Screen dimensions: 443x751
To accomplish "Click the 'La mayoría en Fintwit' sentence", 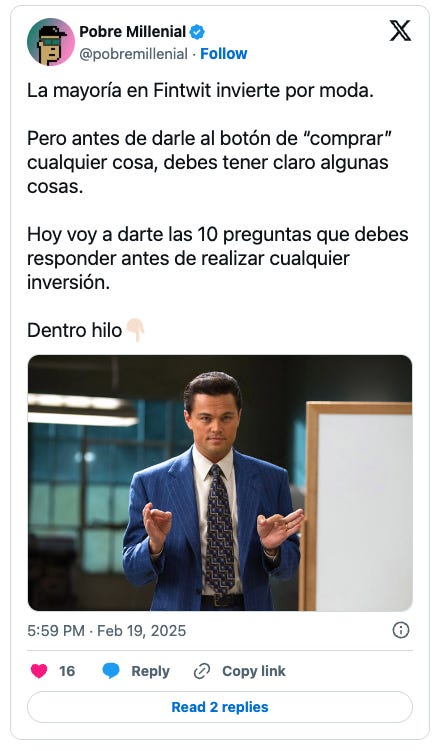I will [x=200, y=90].
